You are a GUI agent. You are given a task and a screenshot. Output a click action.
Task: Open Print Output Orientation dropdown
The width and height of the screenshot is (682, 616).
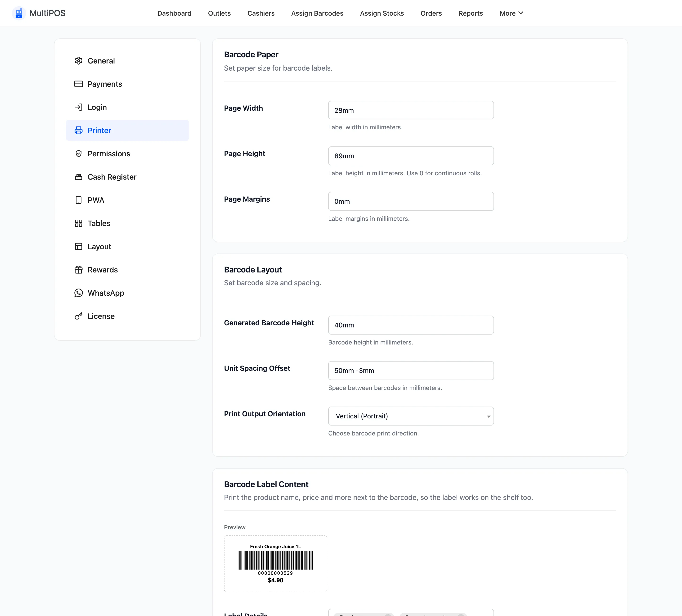411,416
